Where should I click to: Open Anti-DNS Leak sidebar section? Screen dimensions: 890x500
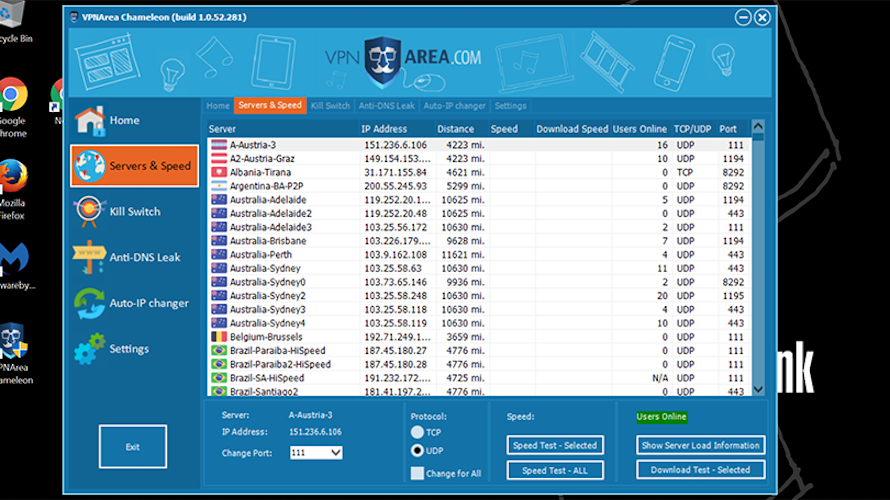(x=134, y=257)
